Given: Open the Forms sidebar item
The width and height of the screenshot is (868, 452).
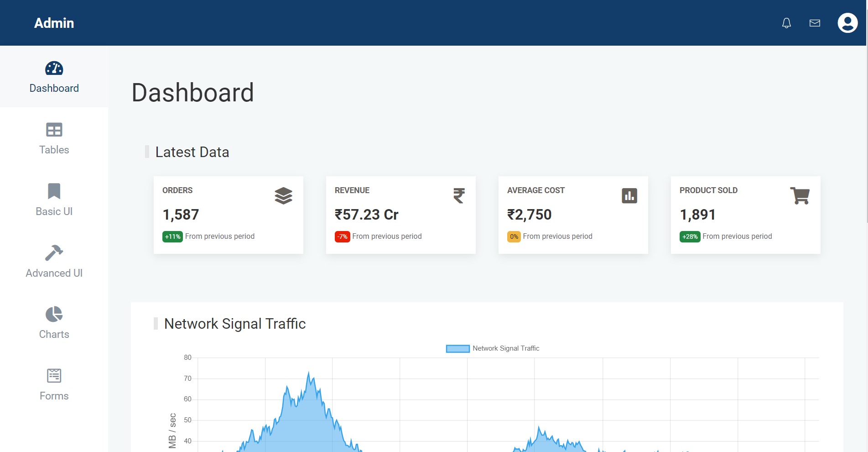Looking at the screenshot, I should [x=54, y=384].
